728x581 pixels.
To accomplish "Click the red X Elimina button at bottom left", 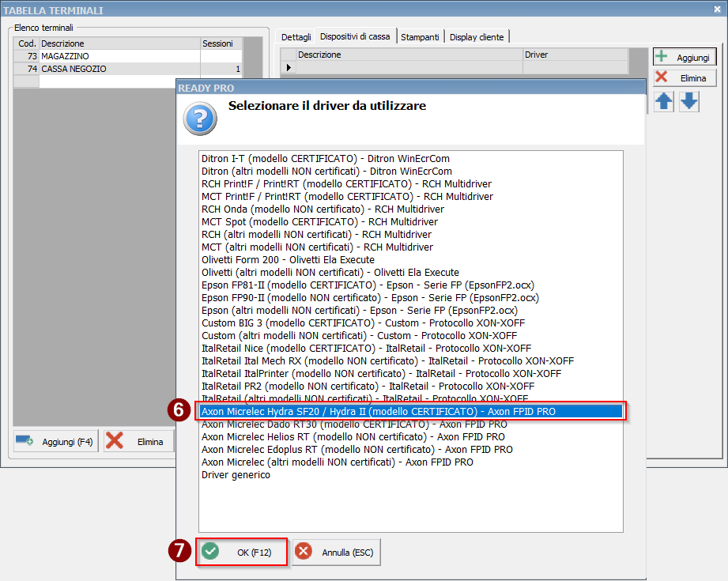I will tap(138, 442).
